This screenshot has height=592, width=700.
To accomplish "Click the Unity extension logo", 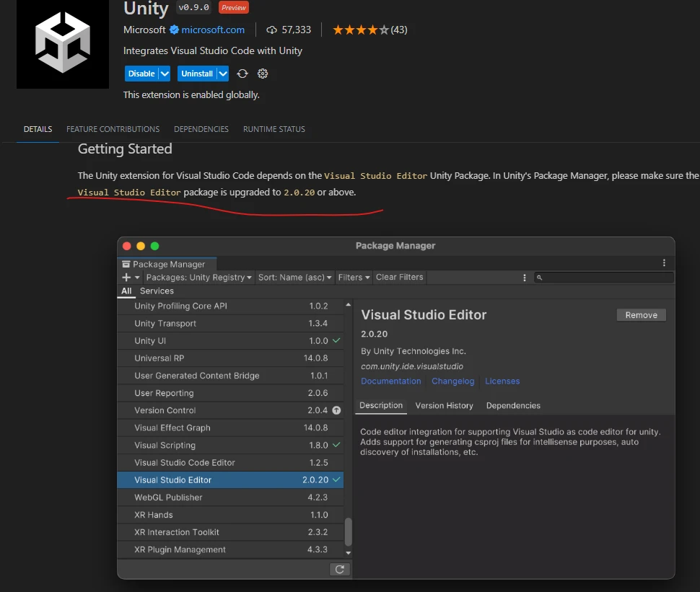I will pyautogui.click(x=63, y=45).
